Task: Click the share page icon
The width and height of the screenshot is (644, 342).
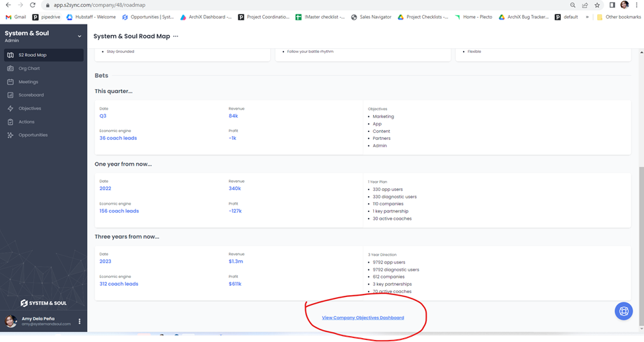Action: 585,5
